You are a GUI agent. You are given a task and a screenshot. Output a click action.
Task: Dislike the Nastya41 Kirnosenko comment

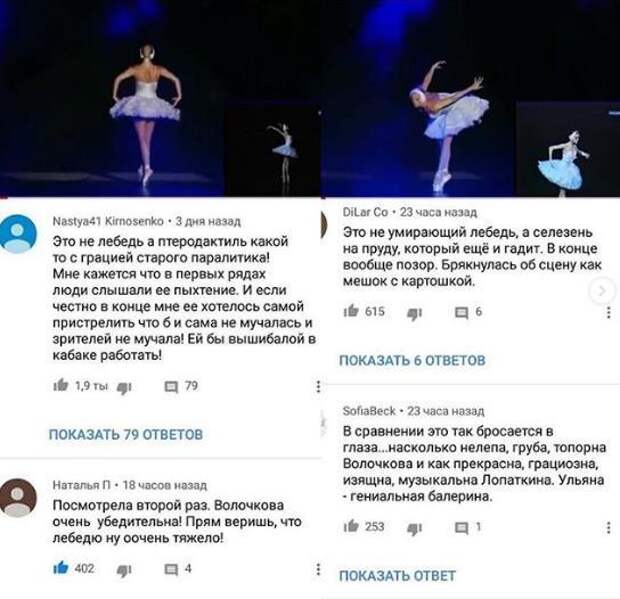124,387
